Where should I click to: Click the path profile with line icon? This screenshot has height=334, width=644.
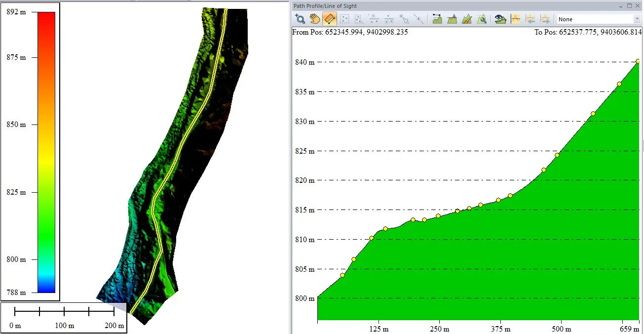(x=437, y=19)
